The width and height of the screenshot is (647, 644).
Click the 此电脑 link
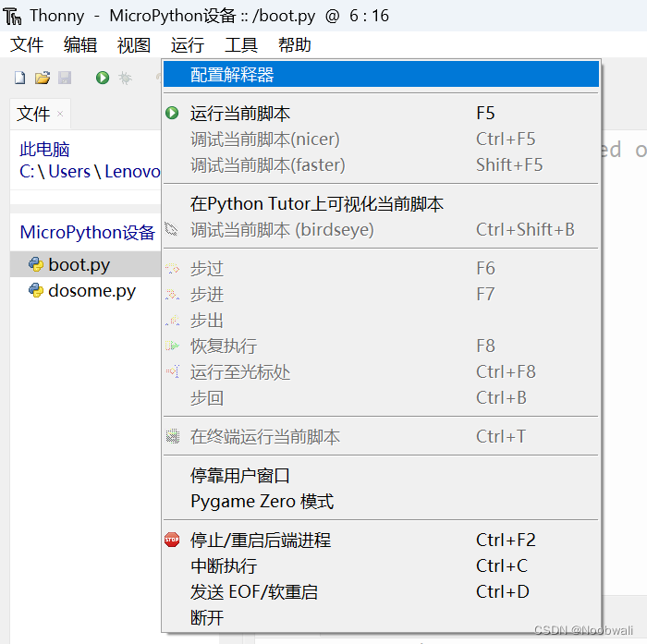pyautogui.click(x=44, y=150)
